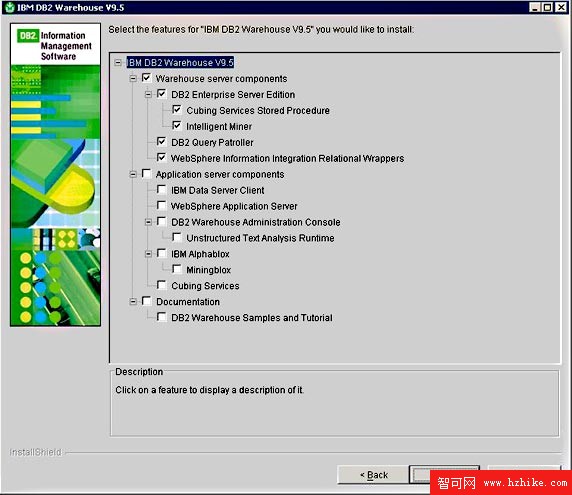572x495 pixels.
Task: Check the Cubing Services checkbox
Action: click(x=162, y=285)
